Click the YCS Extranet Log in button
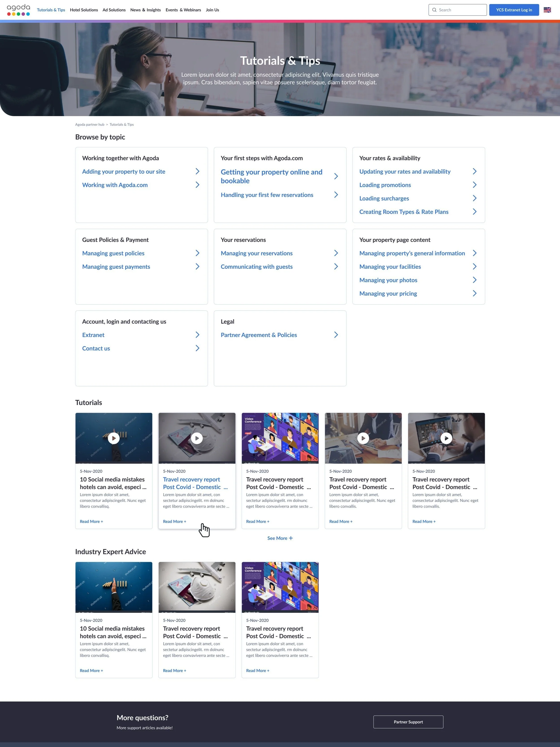Image resolution: width=560 pixels, height=747 pixels. point(514,10)
